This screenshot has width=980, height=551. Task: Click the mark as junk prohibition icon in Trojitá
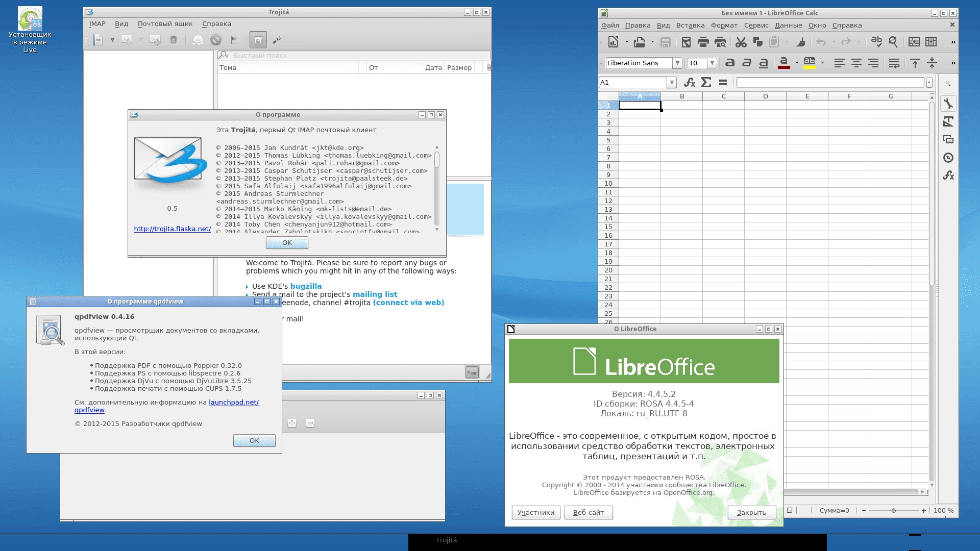point(216,40)
